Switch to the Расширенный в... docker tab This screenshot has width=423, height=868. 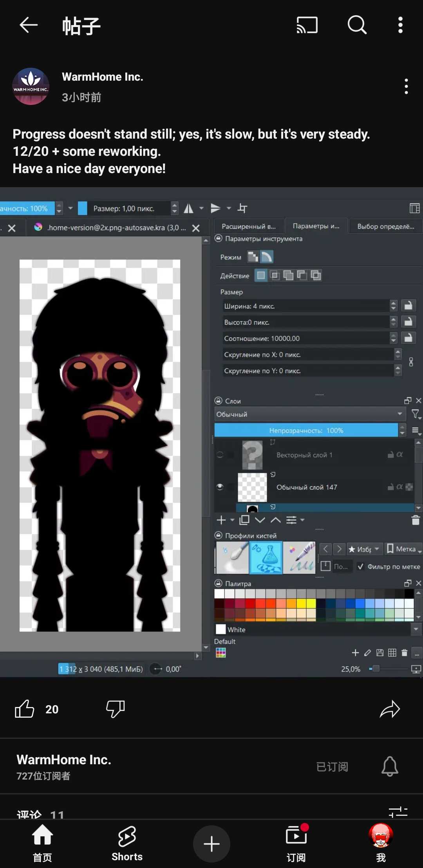(249, 226)
